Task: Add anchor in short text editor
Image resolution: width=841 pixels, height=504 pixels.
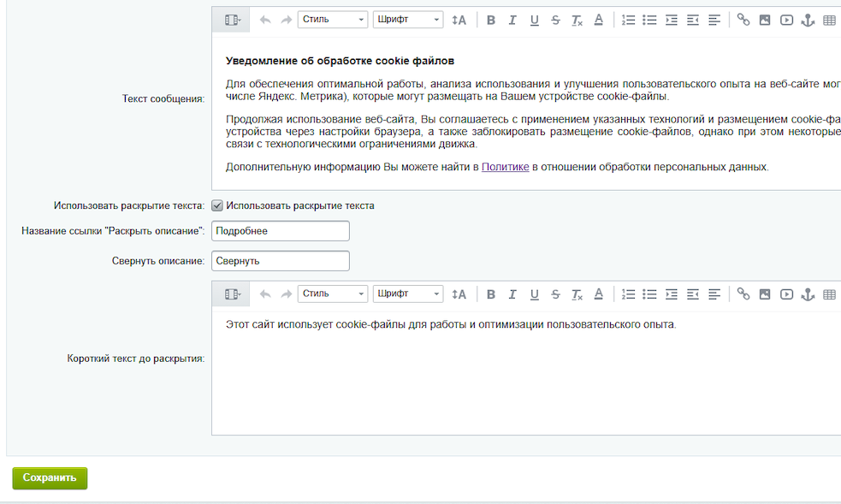Action: tap(807, 294)
